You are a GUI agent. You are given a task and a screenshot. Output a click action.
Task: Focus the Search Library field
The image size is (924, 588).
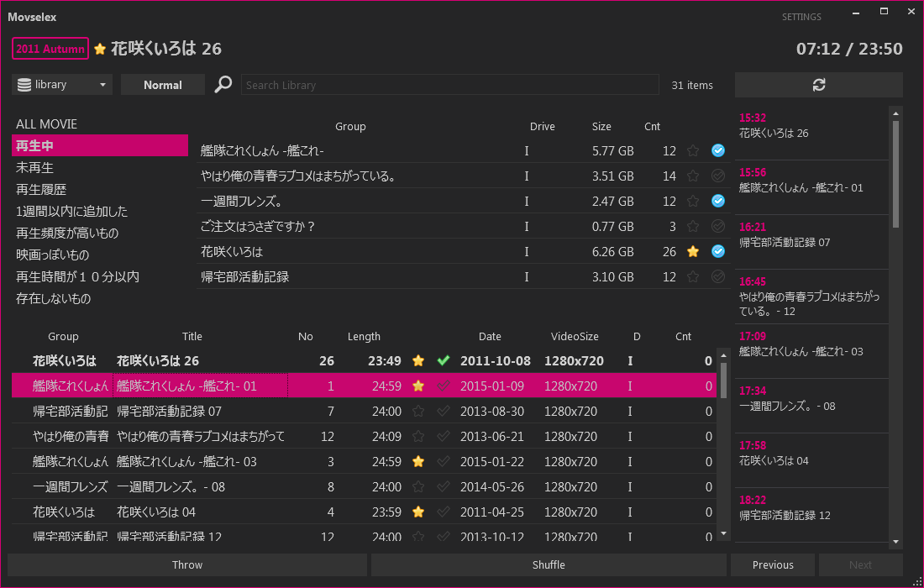point(449,85)
